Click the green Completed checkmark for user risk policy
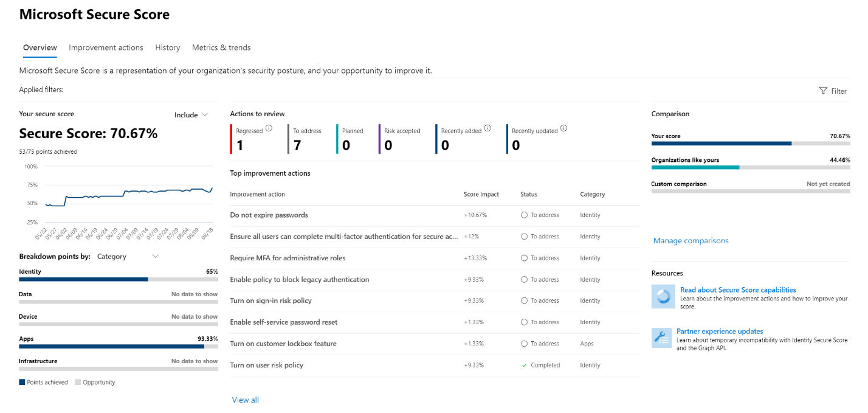The height and width of the screenshot is (413, 868). pyautogui.click(x=525, y=365)
